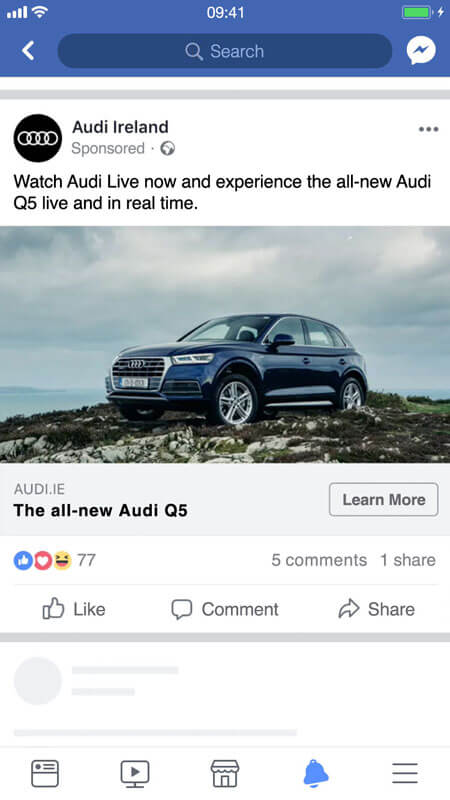Tap the back arrow in header
This screenshot has height=800, width=450.
pyautogui.click(x=29, y=51)
